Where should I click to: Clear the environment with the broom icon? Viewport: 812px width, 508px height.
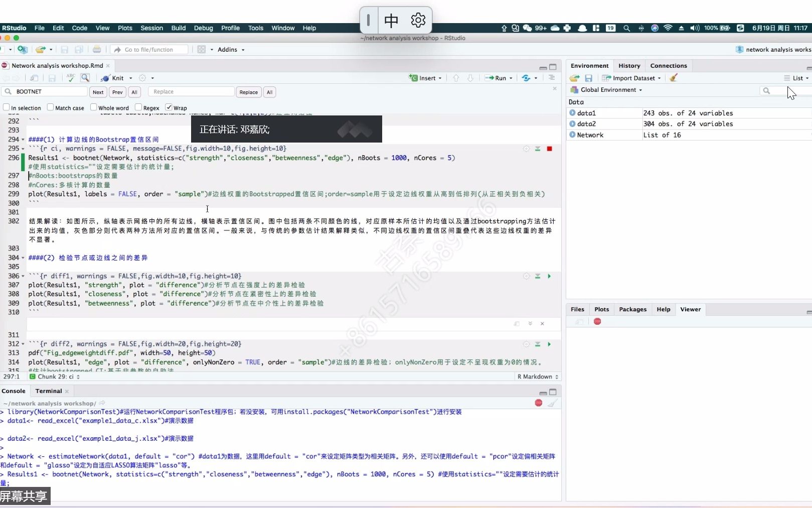coord(674,78)
